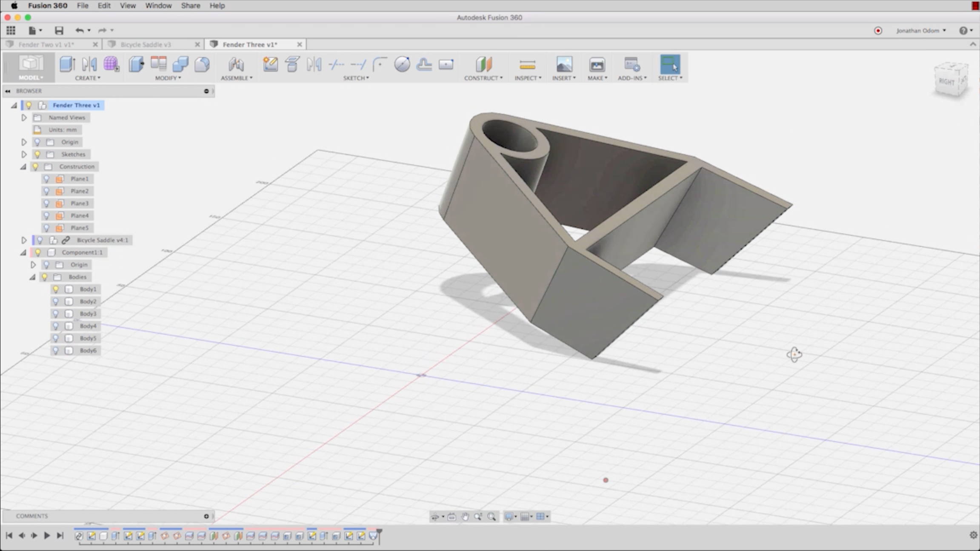Screen dimensions: 980x551
Task: Hide Body1 via its lightbulb icon
Action: [56, 289]
